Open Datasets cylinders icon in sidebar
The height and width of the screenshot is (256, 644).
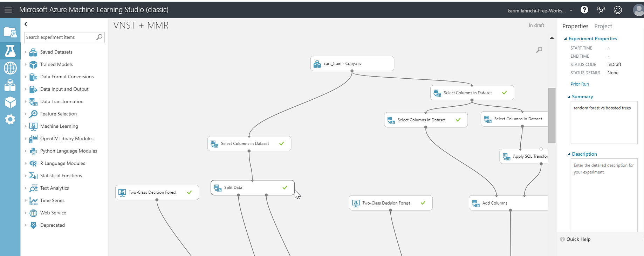coord(10,85)
